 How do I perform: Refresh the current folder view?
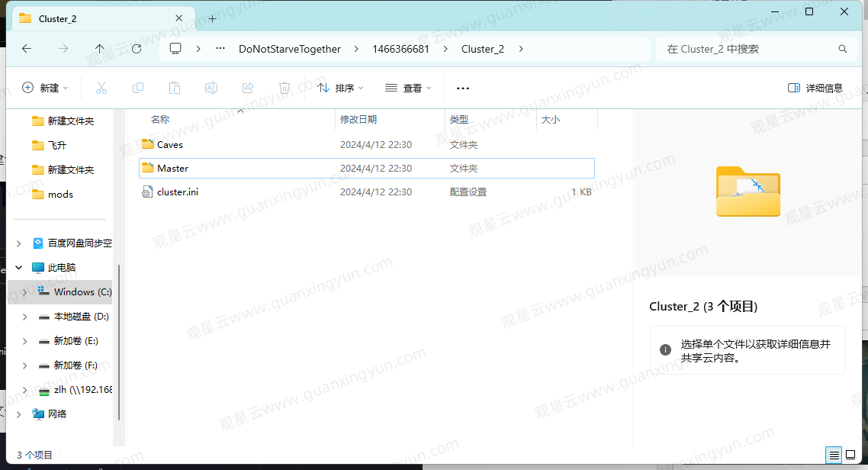click(x=137, y=49)
